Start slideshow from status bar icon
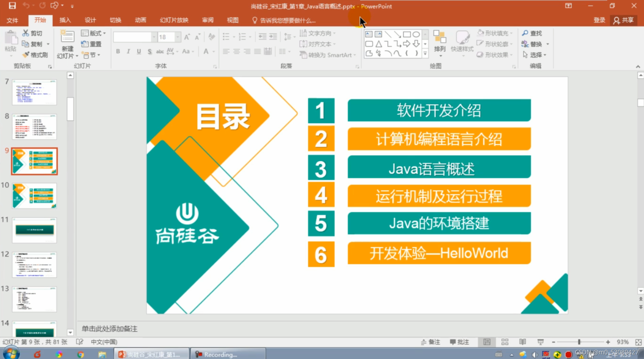Screen dimensions: 644x359 tap(541, 342)
